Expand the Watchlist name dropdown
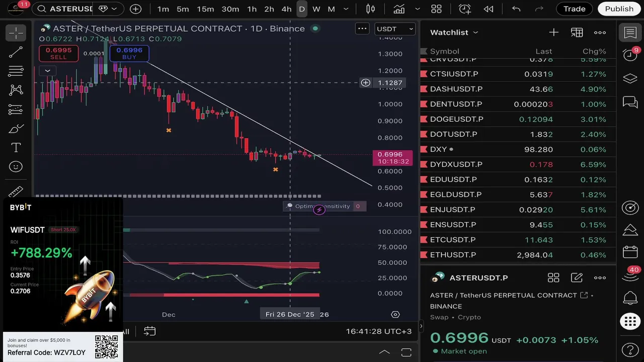644x362 pixels. [x=475, y=33]
